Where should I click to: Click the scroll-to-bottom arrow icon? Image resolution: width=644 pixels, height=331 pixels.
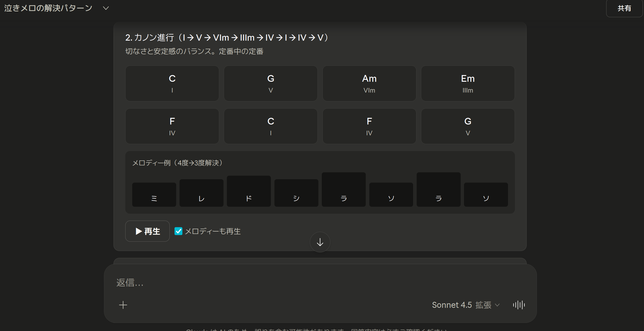point(320,242)
